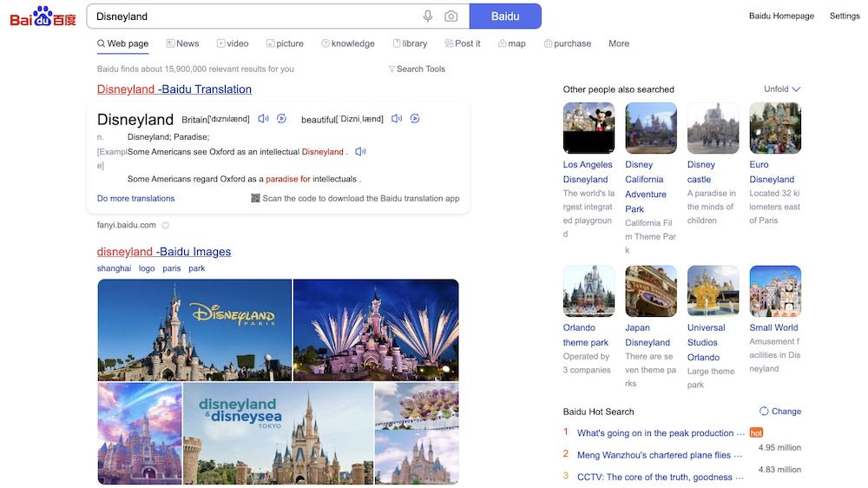Viewport: 868px width, 488px height.
Task: Click the QR code icon for translation app
Action: [255, 198]
